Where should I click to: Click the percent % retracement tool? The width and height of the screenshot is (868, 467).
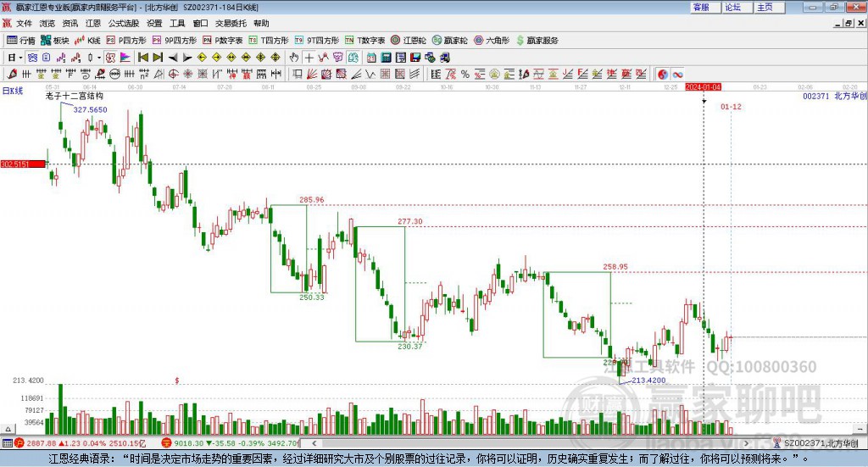[465, 74]
